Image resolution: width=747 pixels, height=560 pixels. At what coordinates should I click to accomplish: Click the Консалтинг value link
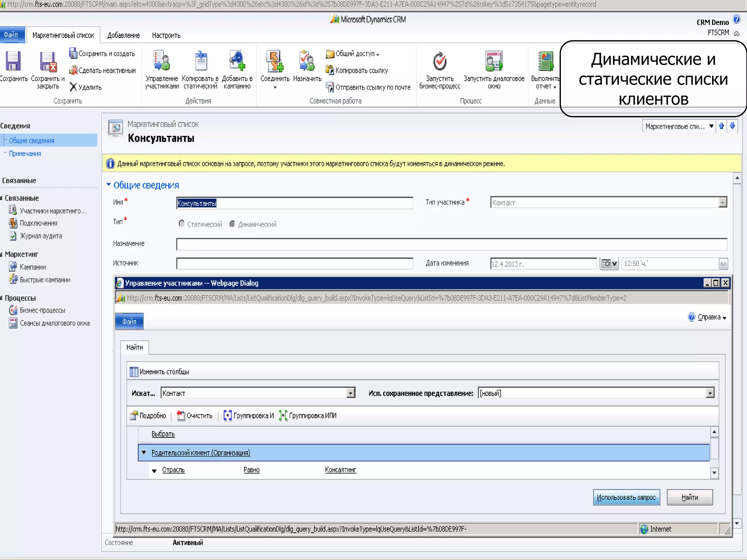coord(340,470)
